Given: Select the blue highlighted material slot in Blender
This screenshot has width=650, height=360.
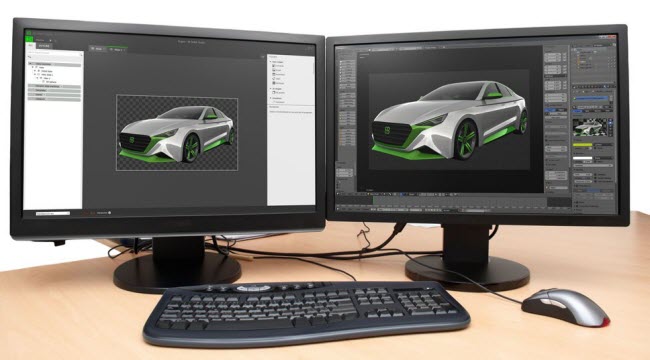Looking at the screenshot, I should point(592,98).
